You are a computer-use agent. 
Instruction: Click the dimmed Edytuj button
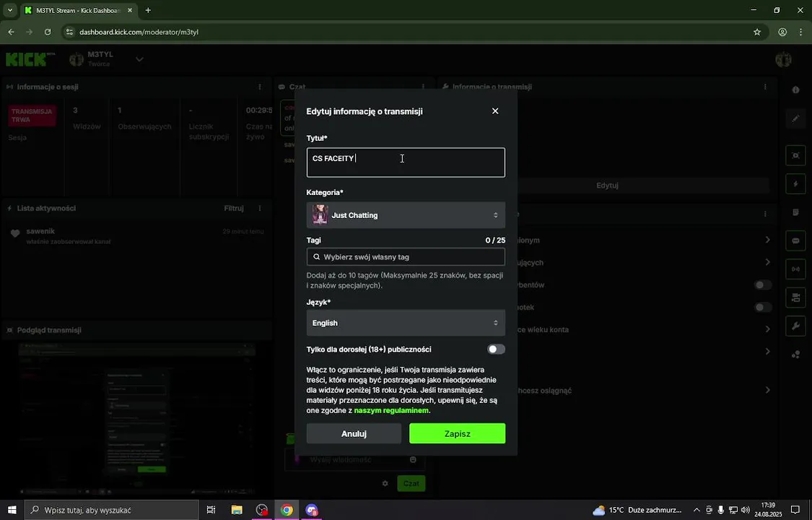tap(607, 186)
